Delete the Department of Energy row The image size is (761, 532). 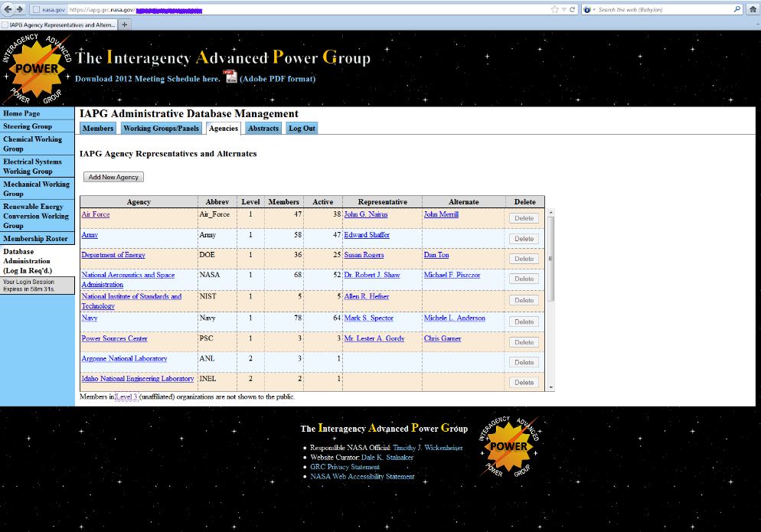click(x=524, y=259)
